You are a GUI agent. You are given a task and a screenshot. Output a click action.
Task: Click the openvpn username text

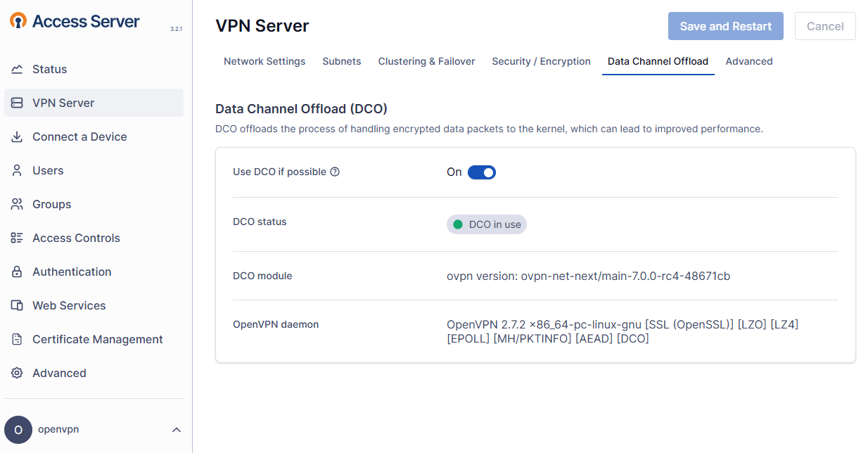pos(58,429)
